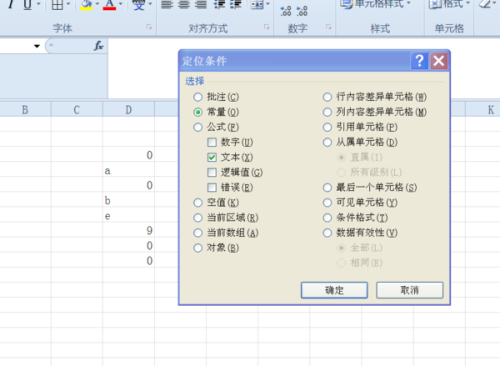The image size is (500, 366).
Task: Open help in the 定位条件 dialog
Action: click(420, 61)
